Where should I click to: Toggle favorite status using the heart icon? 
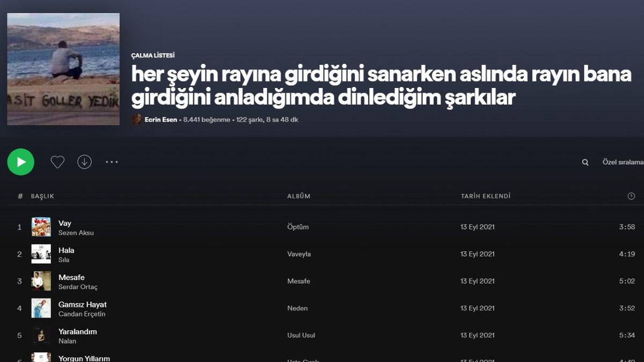click(57, 161)
